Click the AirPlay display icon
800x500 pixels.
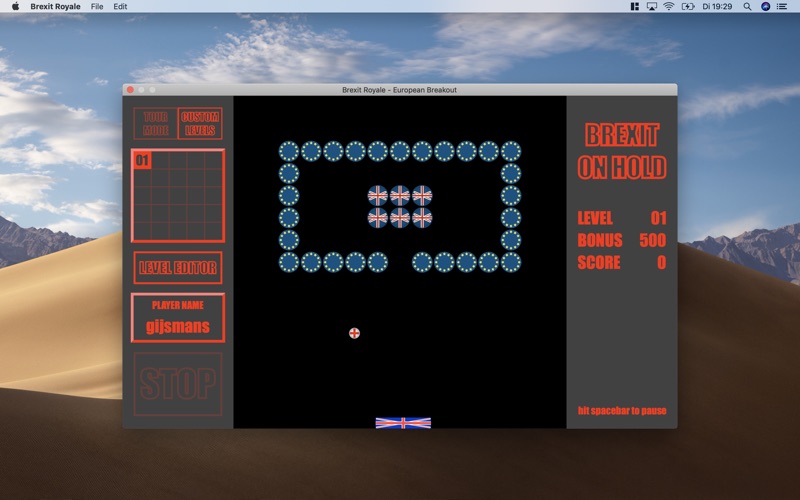652,6
